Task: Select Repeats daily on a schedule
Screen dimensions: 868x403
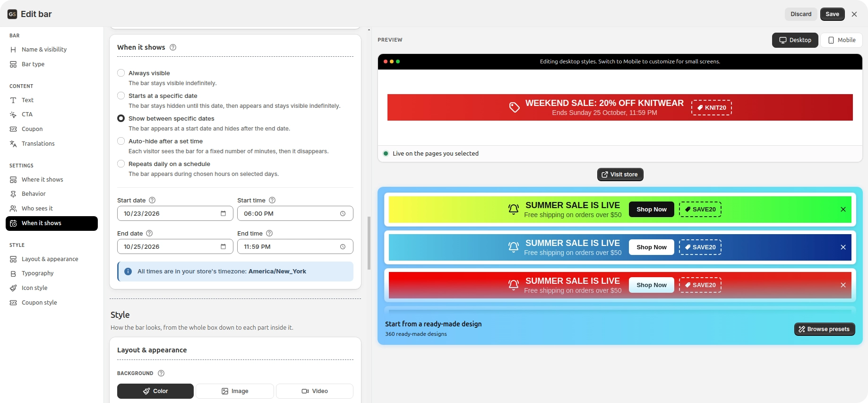Action: point(121,164)
